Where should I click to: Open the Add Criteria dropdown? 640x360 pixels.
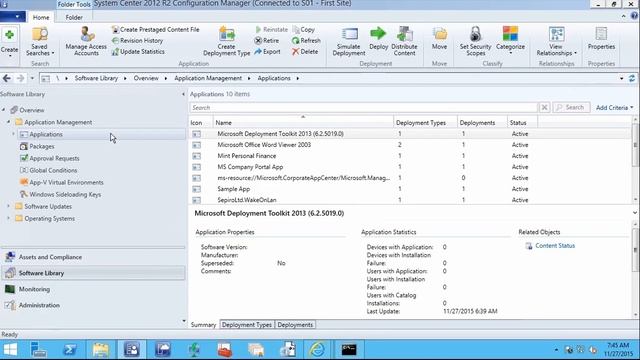(614, 107)
